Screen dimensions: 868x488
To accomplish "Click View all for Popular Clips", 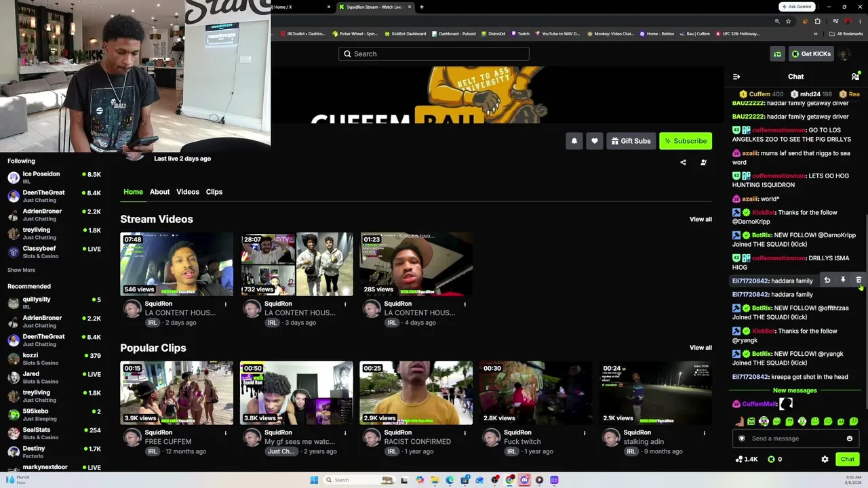I will pyautogui.click(x=701, y=348).
